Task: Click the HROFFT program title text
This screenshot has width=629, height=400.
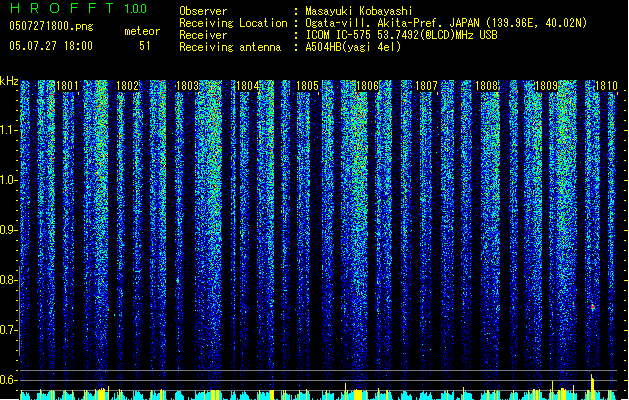Action: point(62,8)
